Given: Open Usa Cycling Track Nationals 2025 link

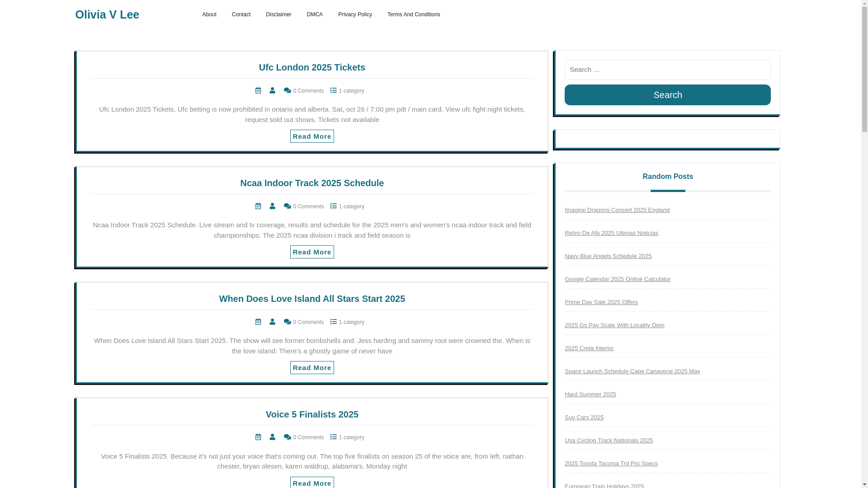Looking at the screenshot, I should click(609, 440).
